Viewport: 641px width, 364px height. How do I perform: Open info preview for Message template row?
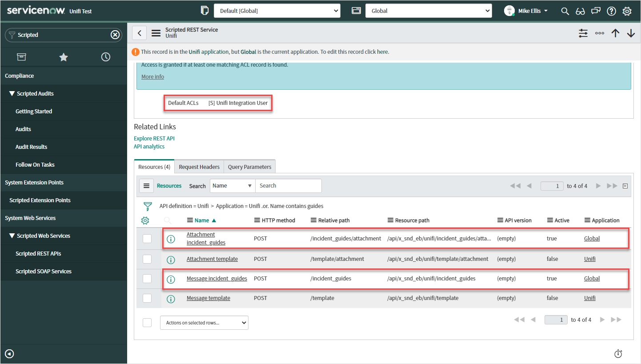(x=171, y=299)
